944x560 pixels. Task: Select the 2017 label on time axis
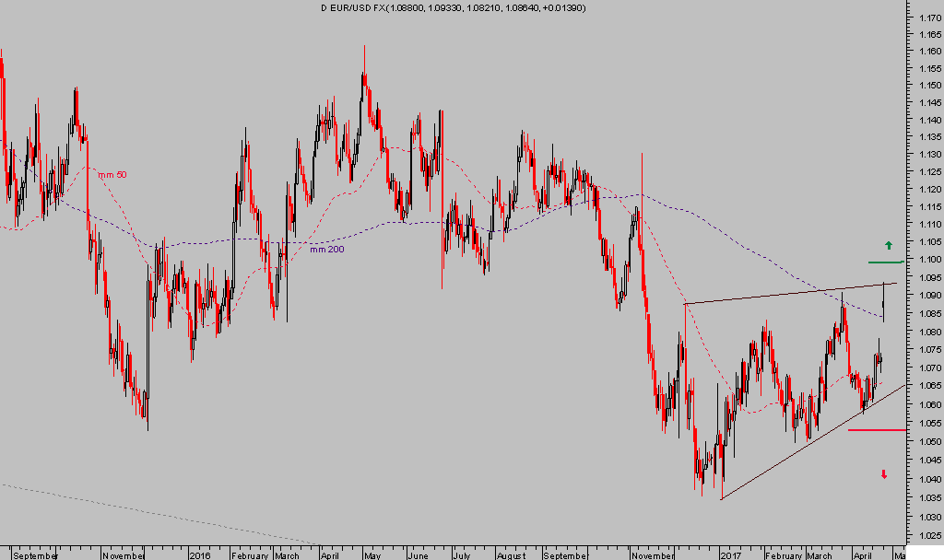[x=733, y=555]
